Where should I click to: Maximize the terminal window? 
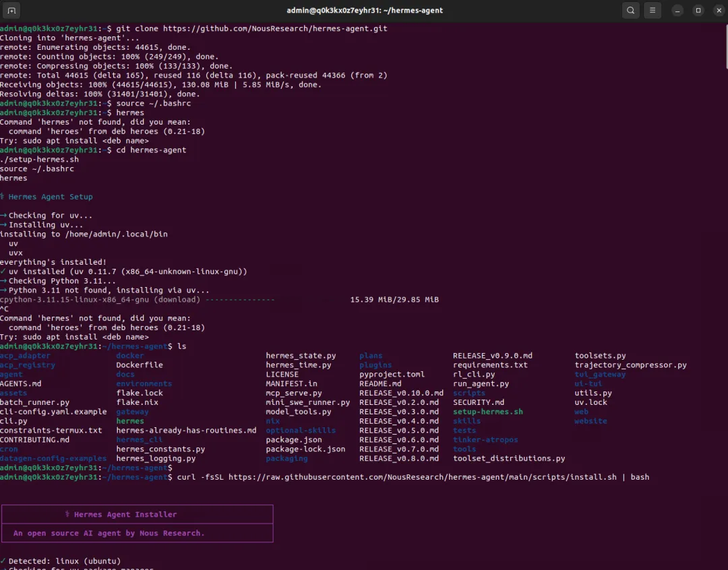pos(698,10)
